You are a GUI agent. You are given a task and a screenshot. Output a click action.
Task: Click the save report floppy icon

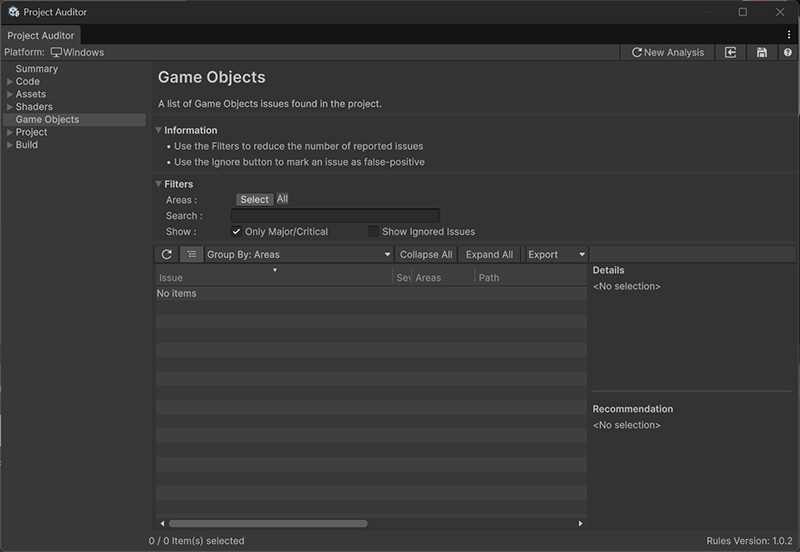coord(761,53)
